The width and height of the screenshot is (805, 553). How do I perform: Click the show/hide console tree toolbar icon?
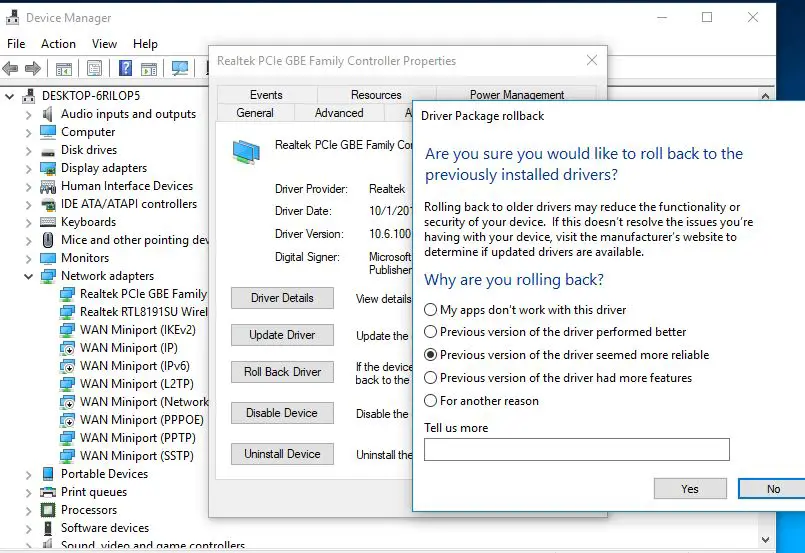(x=64, y=68)
